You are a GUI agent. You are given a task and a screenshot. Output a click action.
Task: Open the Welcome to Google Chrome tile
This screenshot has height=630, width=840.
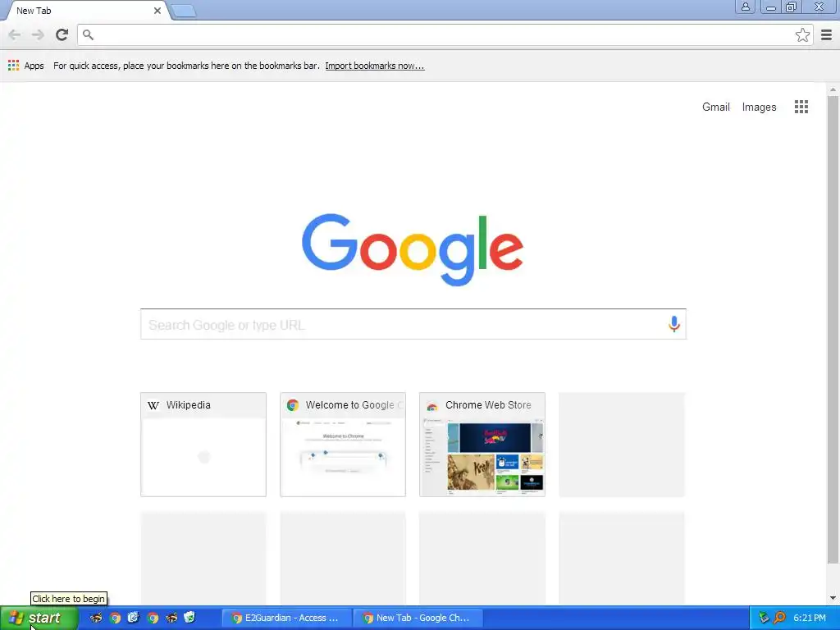[342, 444]
